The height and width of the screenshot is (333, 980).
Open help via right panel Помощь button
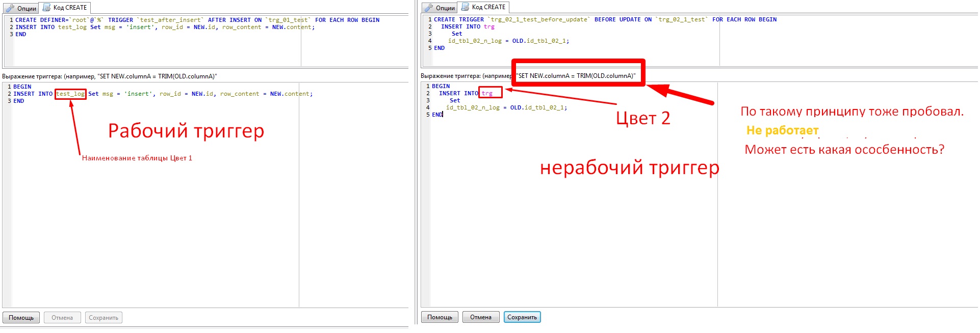(x=440, y=317)
